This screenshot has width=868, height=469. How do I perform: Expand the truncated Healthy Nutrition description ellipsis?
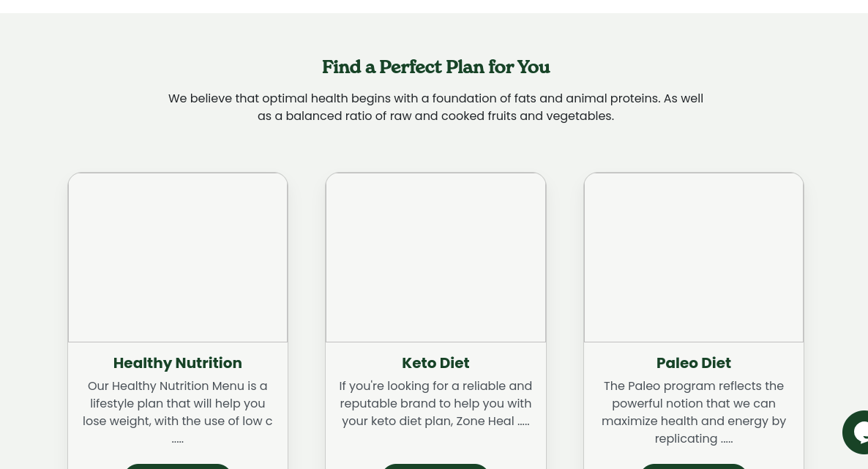coord(178,440)
